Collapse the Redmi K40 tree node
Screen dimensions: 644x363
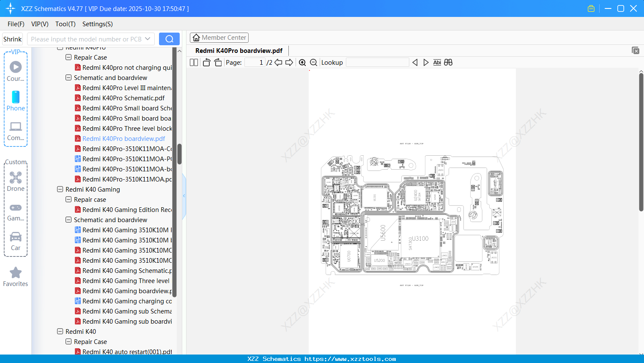click(60, 331)
